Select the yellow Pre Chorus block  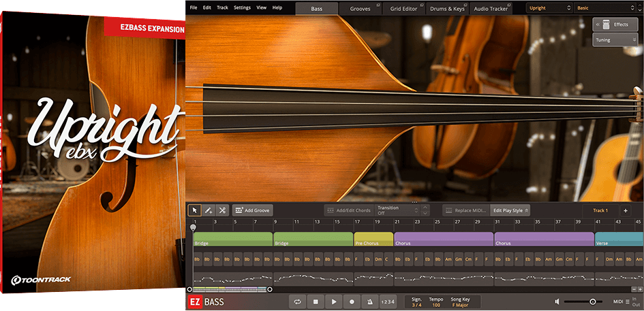coord(373,239)
